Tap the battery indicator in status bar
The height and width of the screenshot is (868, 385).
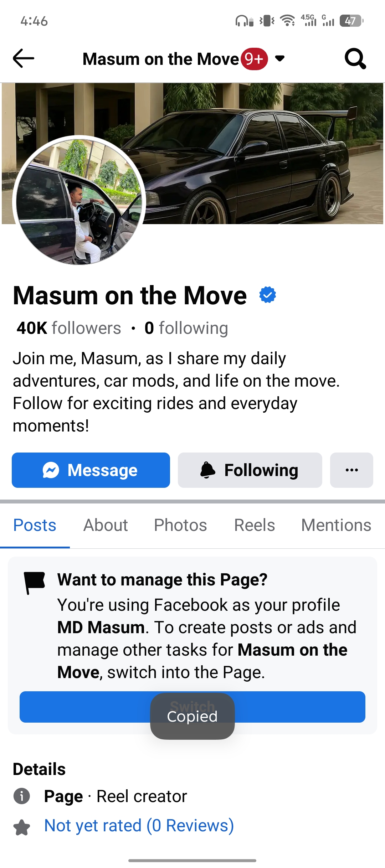[351, 21]
